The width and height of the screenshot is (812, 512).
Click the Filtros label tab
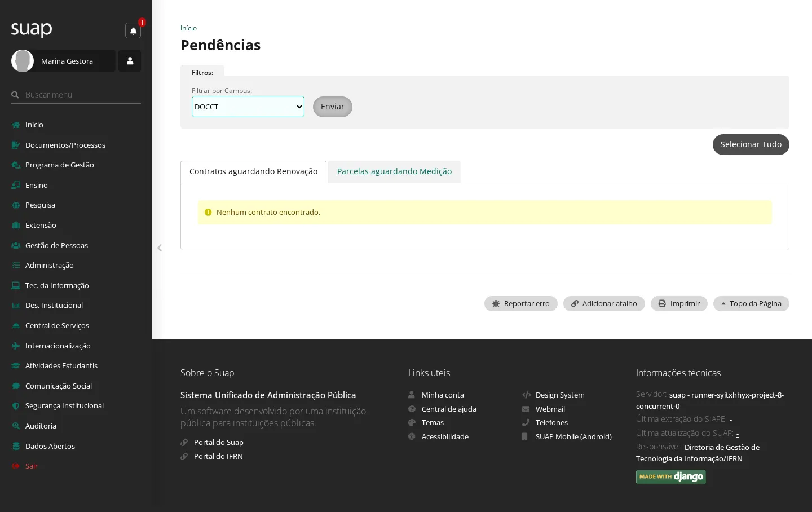[202, 73]
